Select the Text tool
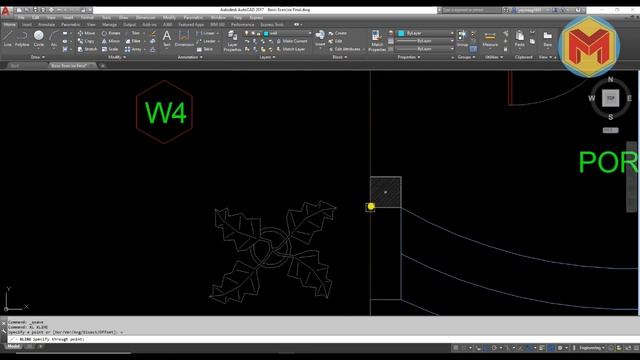This screenshot has width=640, height=360. pyautogui.click(x=167, y=39)
